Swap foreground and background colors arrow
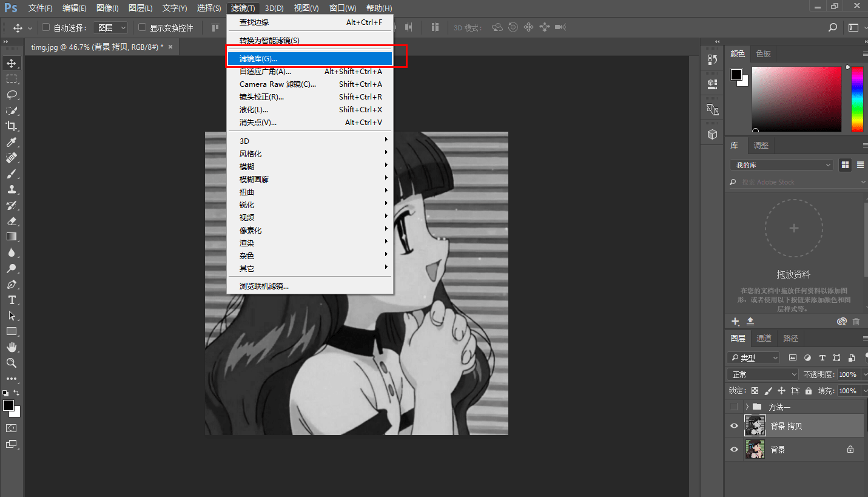The width and height of the screenshot is (868, 497). click(x=17, y=393)
